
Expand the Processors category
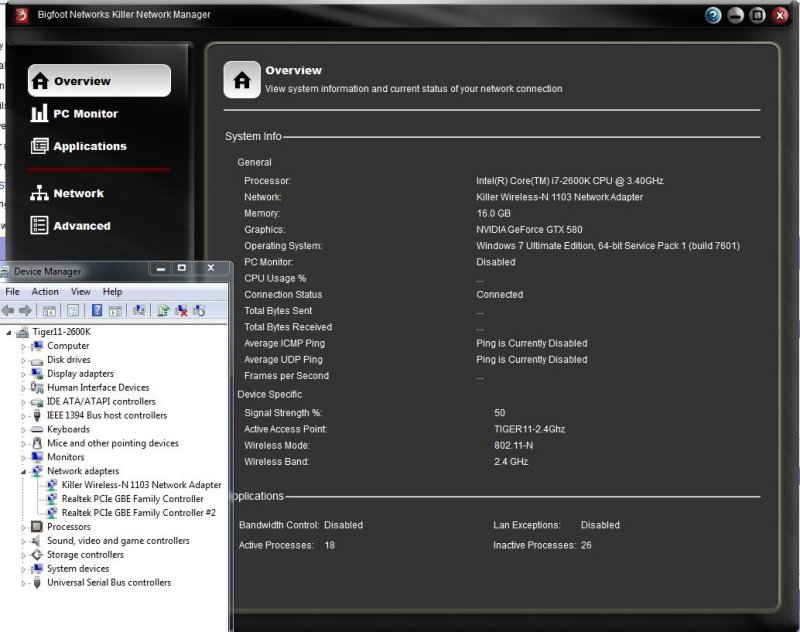(23, 527)
